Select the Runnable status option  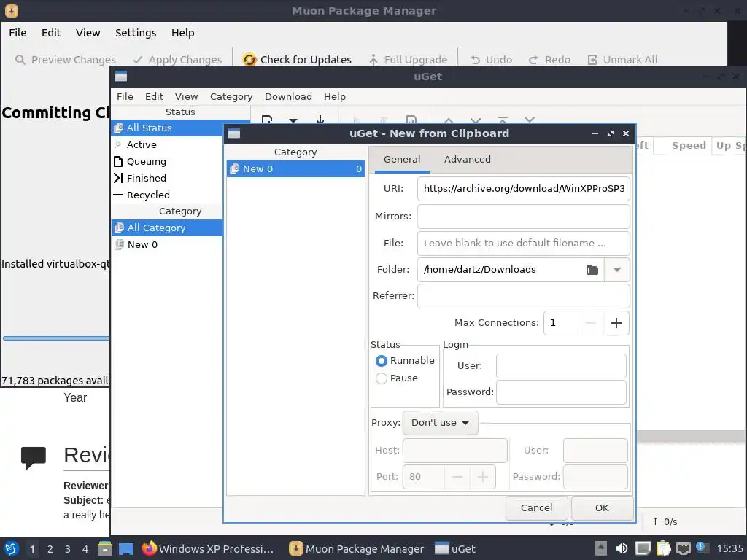point(406,360)
